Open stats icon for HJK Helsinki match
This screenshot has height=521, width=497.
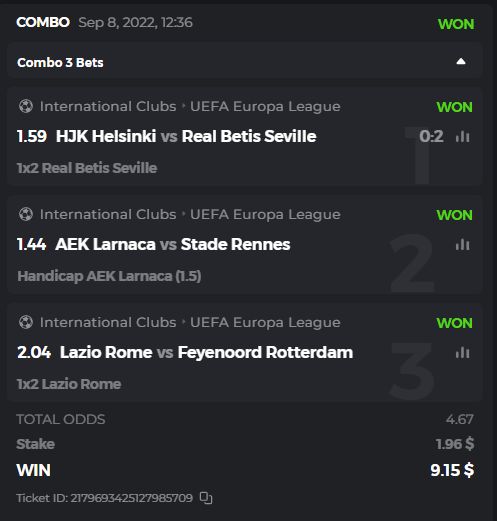pos(463,136)
